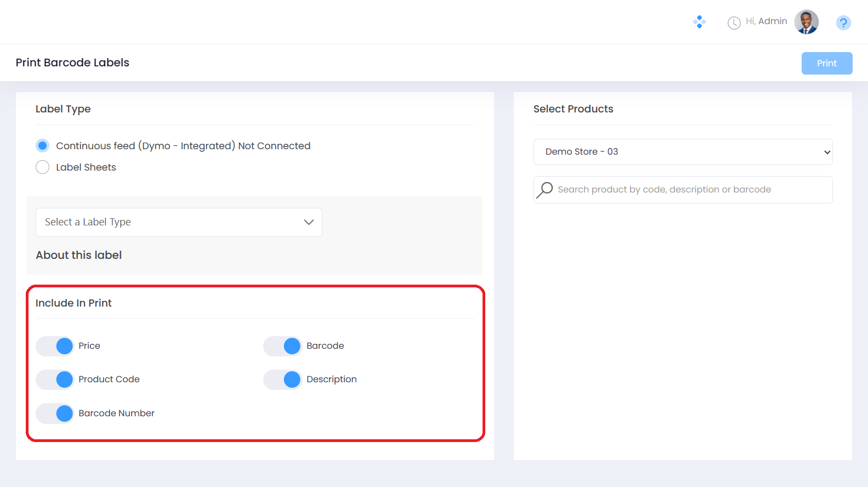
Task: Select Continuous feed (Dymo) radio option
Action: coord(43,146)
